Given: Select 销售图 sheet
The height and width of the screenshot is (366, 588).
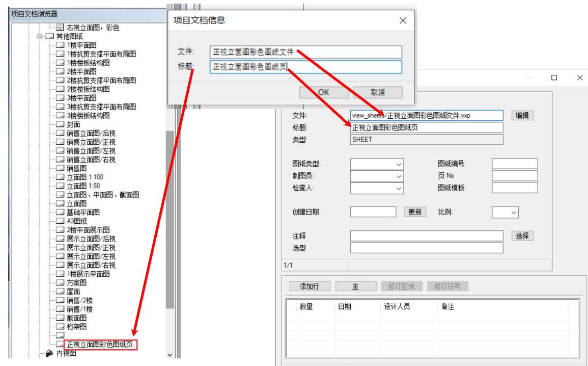Looking at the screenshot, I should click(x=76, y=168).
